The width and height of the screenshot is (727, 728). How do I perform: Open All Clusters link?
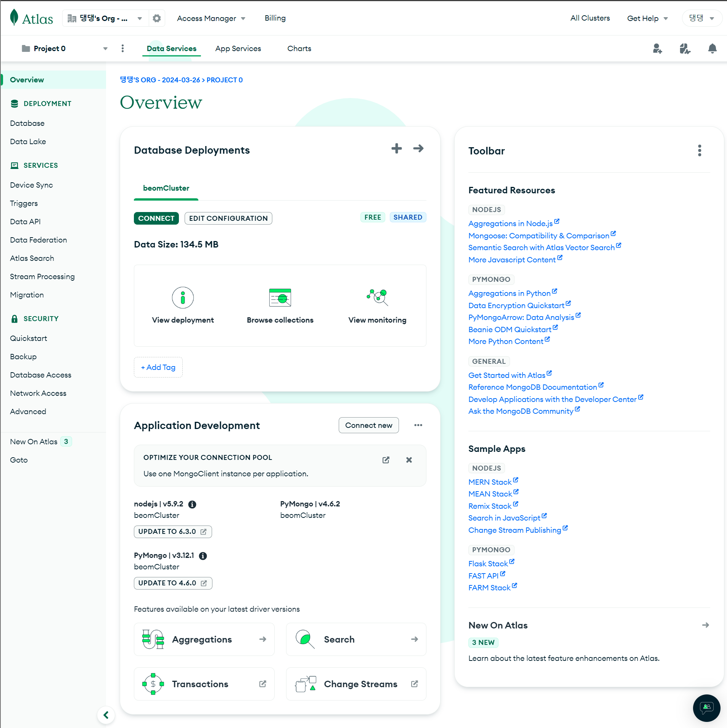pyautogui.click(x=590, y=18)
